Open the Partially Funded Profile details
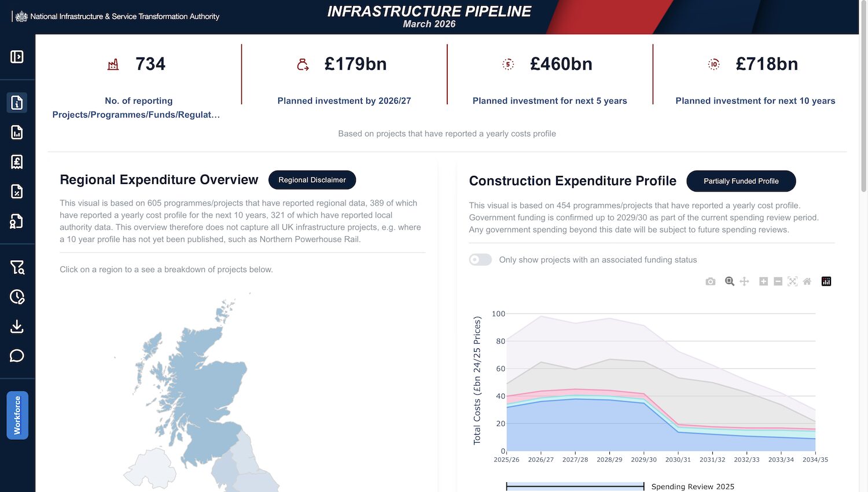Viewport: 868px width, 492px height. [x=741, y=181]
